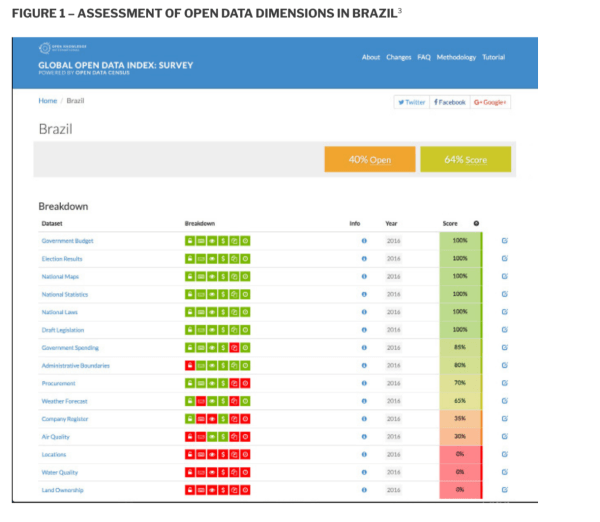Share via the Google+ button
This screenshot has width=600, height=522.
click(x=490, y=102)
